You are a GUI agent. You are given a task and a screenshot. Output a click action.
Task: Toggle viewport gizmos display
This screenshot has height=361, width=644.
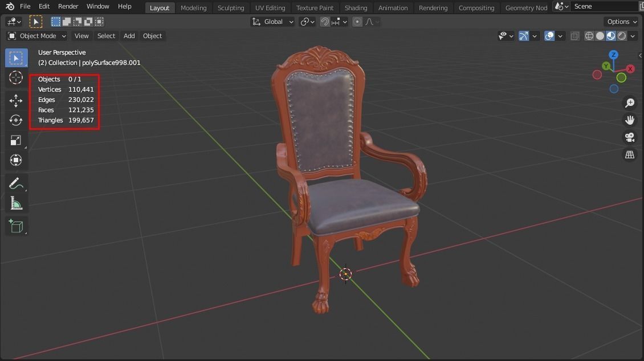pyautogui.click(x=524, y=36)
